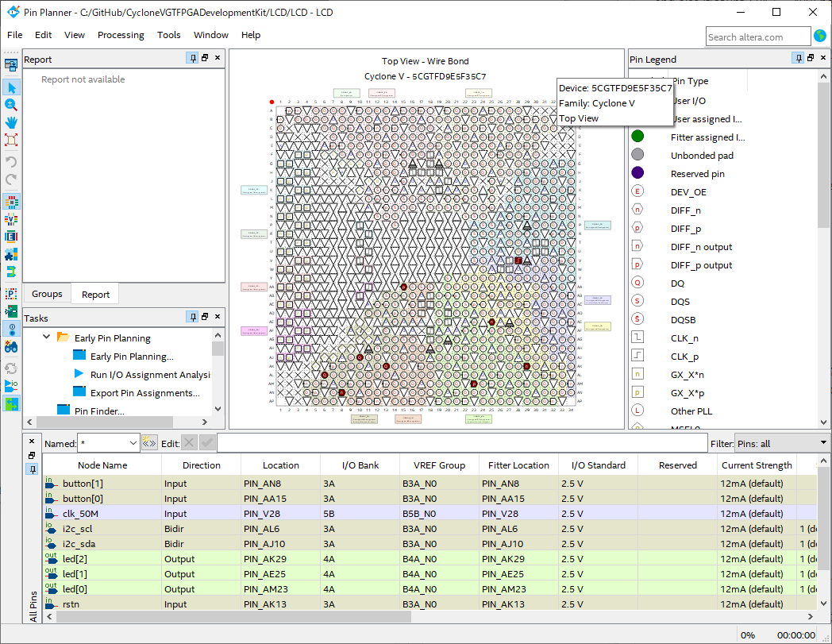Toggle auto-hide pin on Tasks panel
832x644 pixels.
pos(191,317)
